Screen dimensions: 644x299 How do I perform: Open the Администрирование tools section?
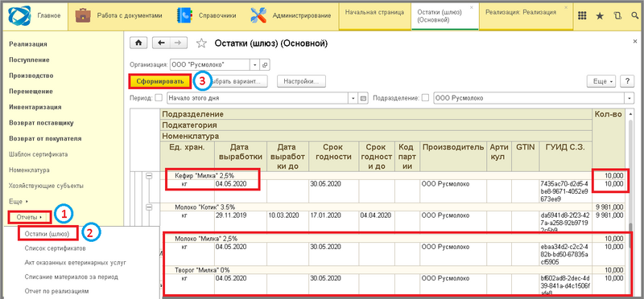click(291, 15)
